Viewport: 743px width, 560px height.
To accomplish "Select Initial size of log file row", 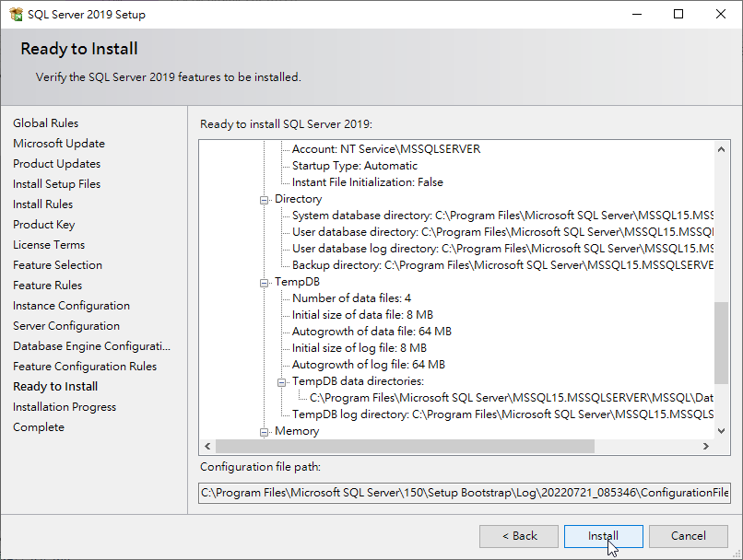I will coord(360,348).
